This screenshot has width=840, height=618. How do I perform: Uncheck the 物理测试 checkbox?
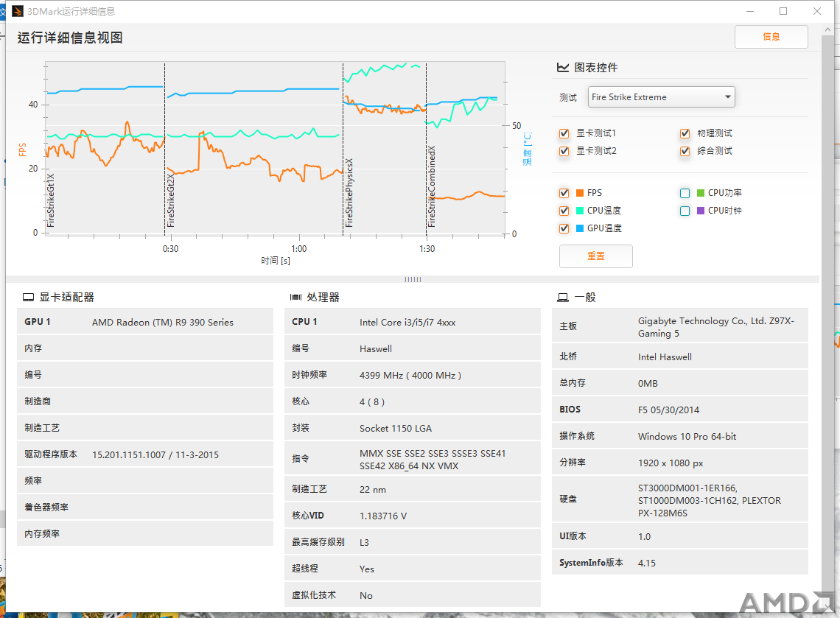tap(685, 133)
